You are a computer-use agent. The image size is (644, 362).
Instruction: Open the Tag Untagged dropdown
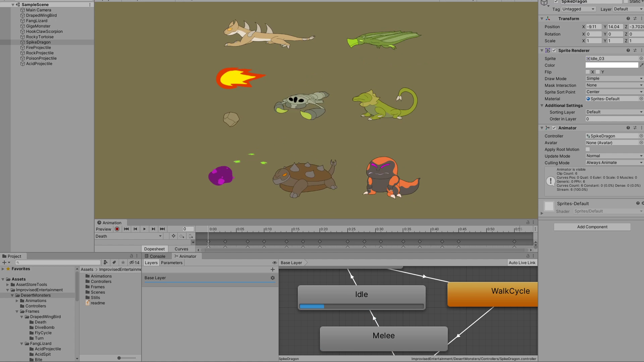(x=579, y=9)
